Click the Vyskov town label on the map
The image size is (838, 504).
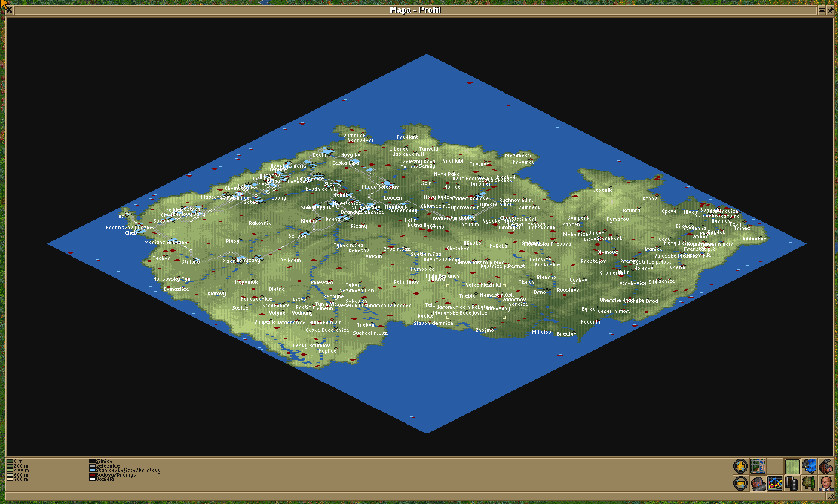point(578,280)
